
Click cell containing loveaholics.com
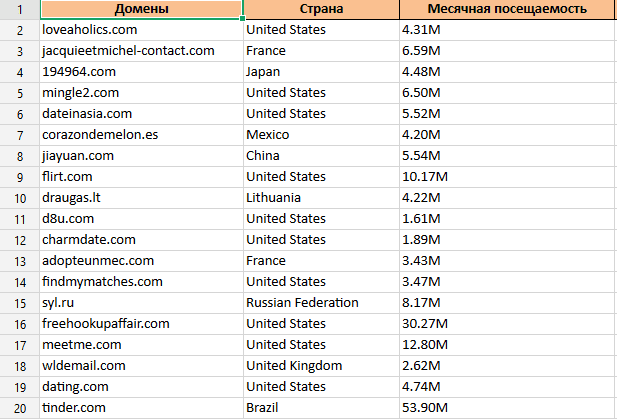pos(141,30)
